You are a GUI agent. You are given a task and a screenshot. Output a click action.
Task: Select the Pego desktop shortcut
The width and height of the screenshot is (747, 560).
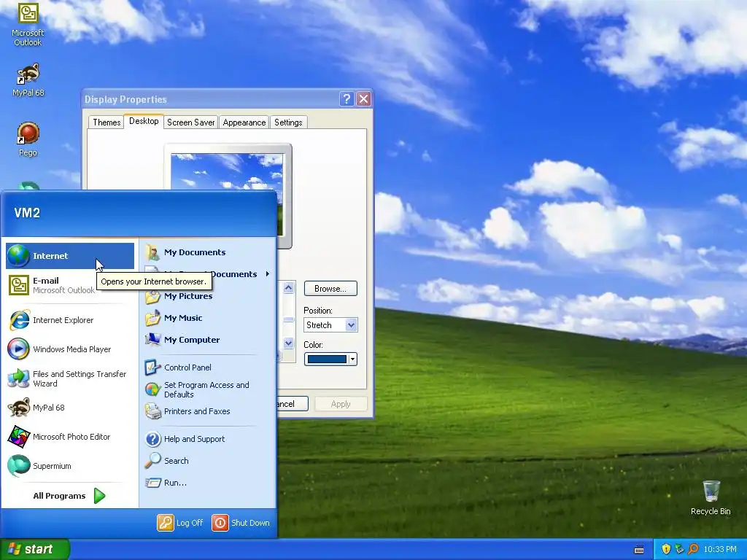(x=28, y=139)
